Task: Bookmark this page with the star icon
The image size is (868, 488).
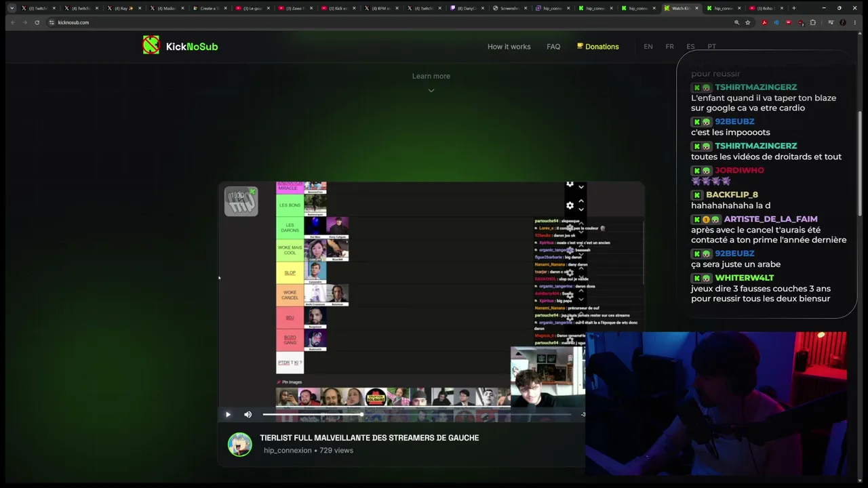Action: click(x=748, y=22)
